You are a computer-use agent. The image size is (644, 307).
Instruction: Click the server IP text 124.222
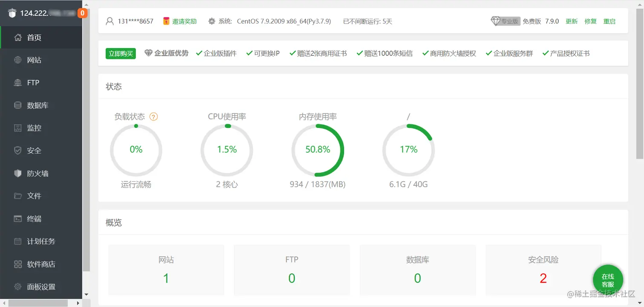(x=34, y=13)
